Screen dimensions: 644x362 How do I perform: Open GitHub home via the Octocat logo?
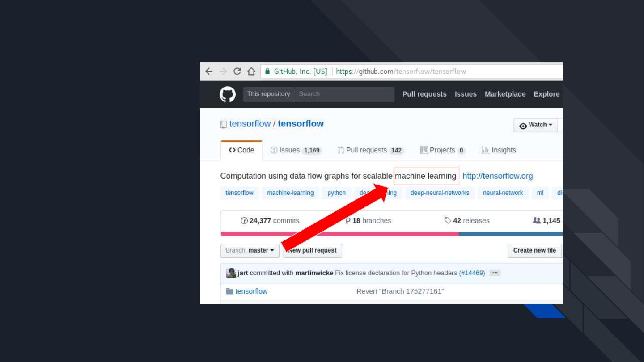pyautogui.click(x=228, y=94)
